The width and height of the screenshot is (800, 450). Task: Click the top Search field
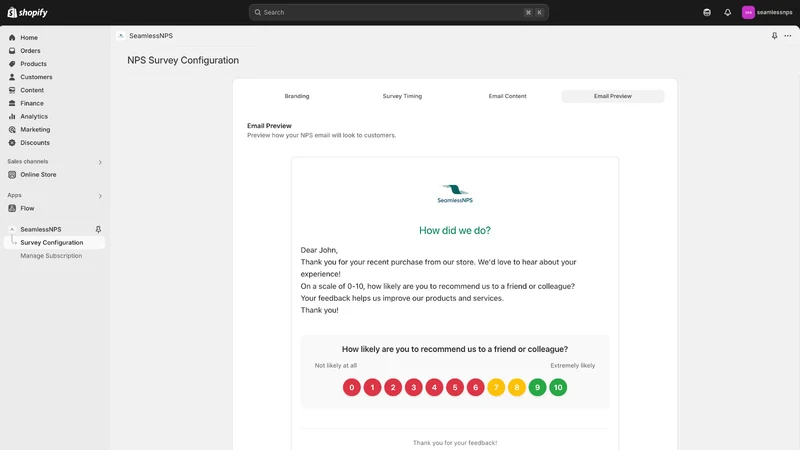[x=398, y=12]
